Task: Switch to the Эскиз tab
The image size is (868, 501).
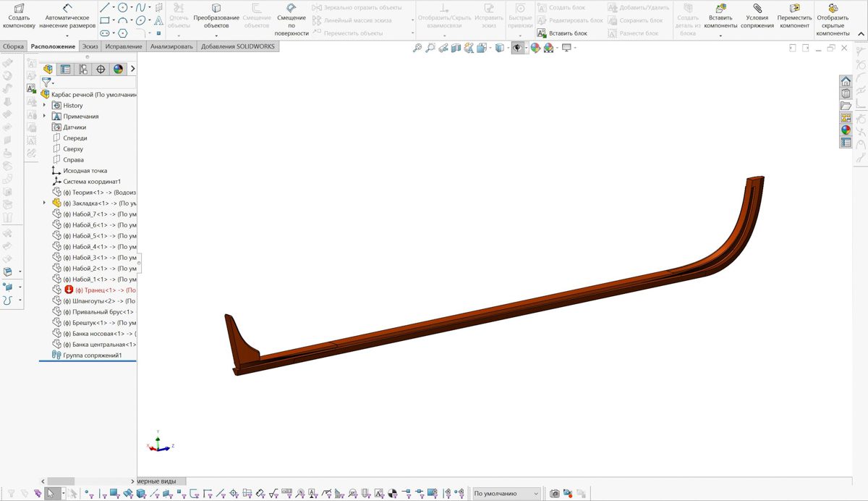Action: point(90,46)
